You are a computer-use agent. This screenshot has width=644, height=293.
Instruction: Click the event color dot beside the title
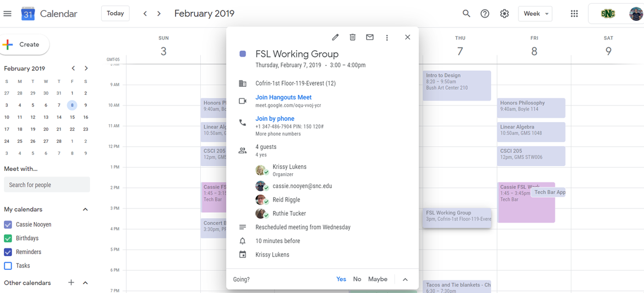click(x=243, y=54)
